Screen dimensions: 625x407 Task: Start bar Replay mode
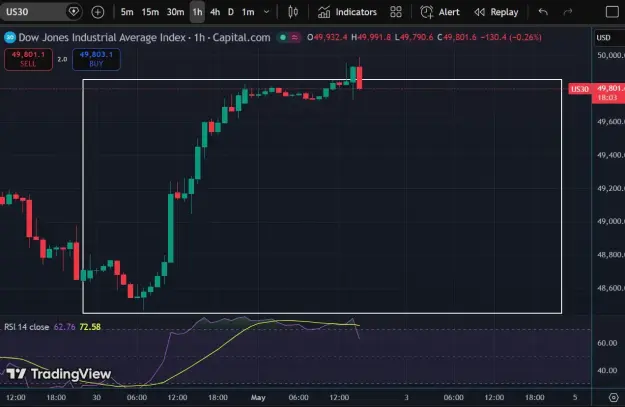[x=496, y=12]
